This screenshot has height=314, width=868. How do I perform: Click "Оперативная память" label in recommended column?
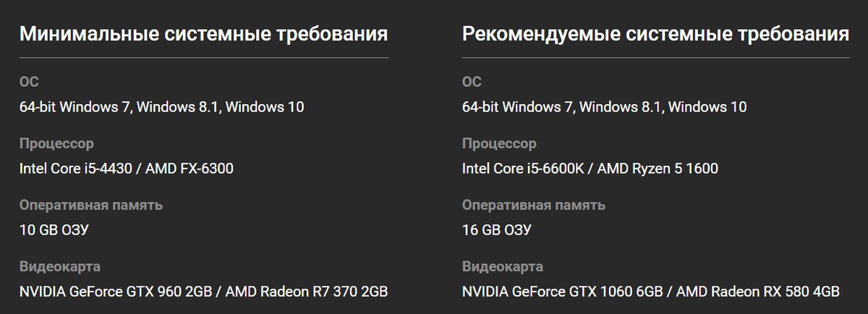533,205
